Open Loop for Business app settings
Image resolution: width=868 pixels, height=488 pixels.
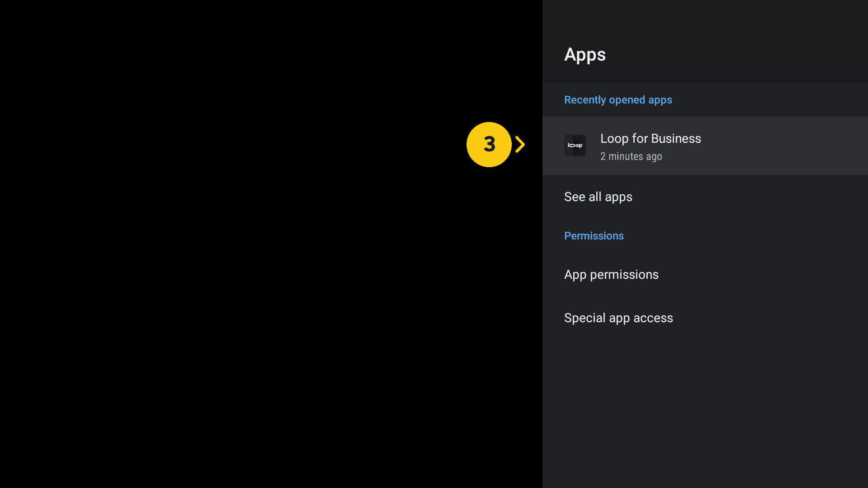[x=704, y=146]
